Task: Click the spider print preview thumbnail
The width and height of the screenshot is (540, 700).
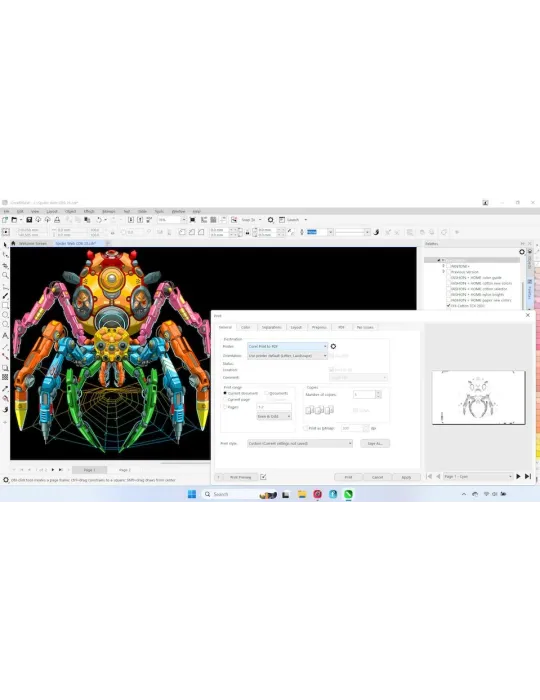Action: (479, 397)
